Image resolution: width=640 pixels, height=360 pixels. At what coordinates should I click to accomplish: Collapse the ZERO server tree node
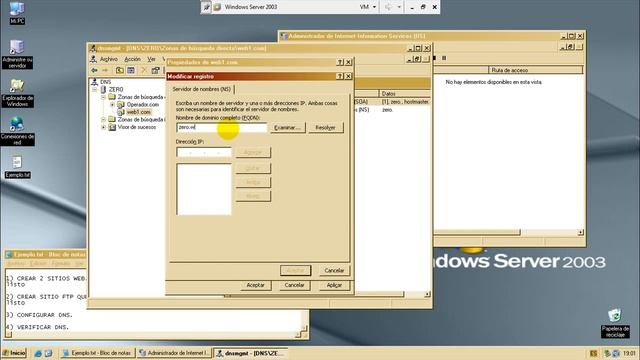95,89
